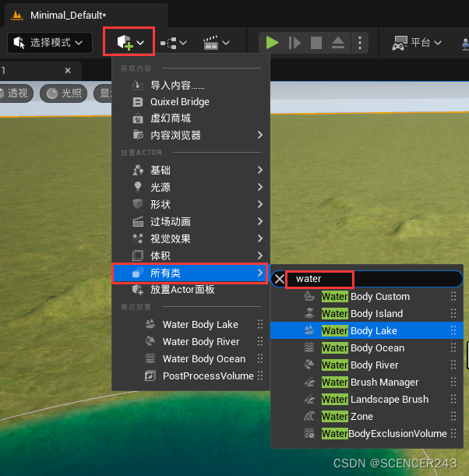
Task: Open the Blueprints toolbar dropdown
Action: (x=173, y=43)
